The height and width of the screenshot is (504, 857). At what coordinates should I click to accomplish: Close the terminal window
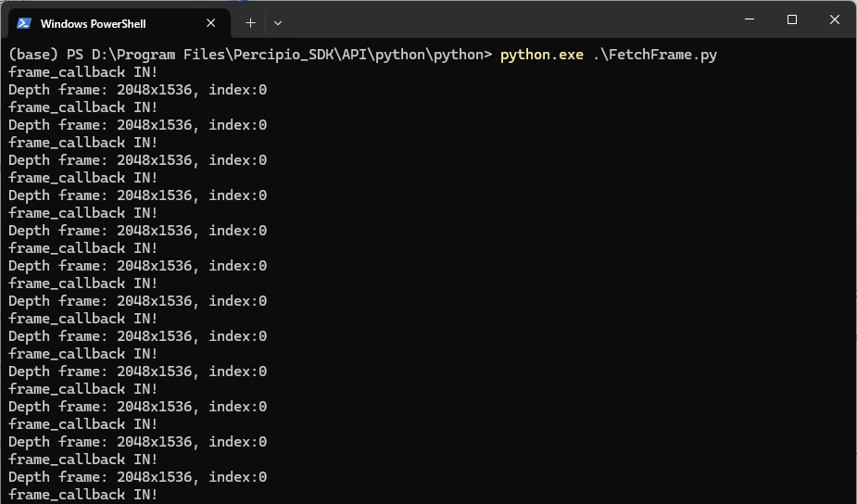(834, 20)
